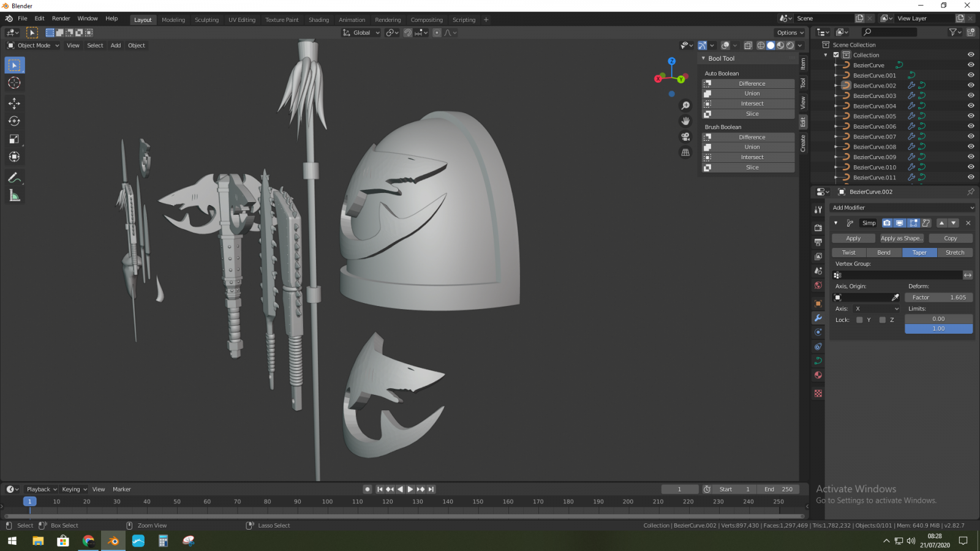Click modifier Apply button
Viewport: 980px width, 551px height.
[853, 238]
